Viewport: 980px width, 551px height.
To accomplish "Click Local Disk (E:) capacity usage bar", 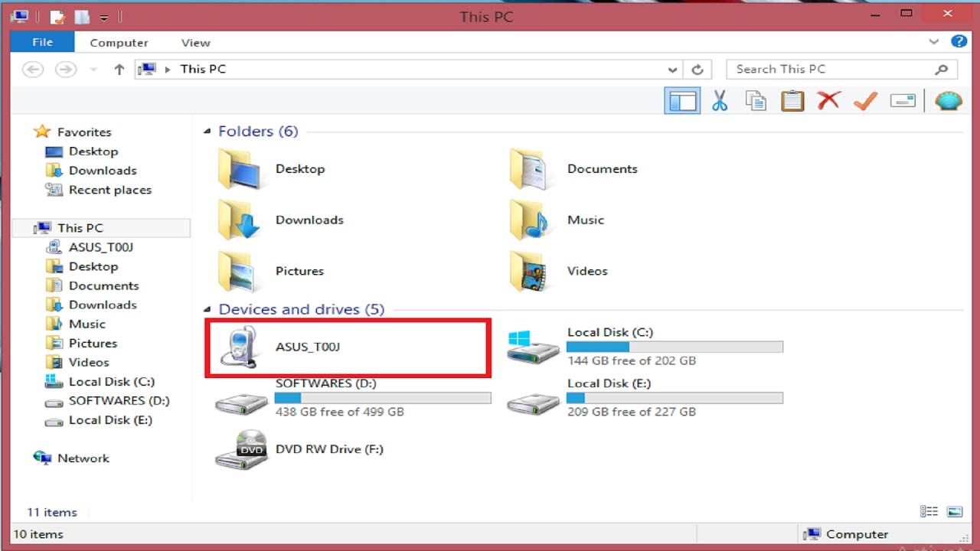I will [x=675, y=398].
